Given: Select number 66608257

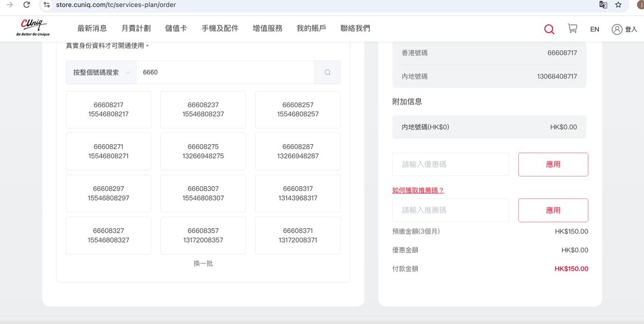Looking at the screenshot, I should [298, 109].
